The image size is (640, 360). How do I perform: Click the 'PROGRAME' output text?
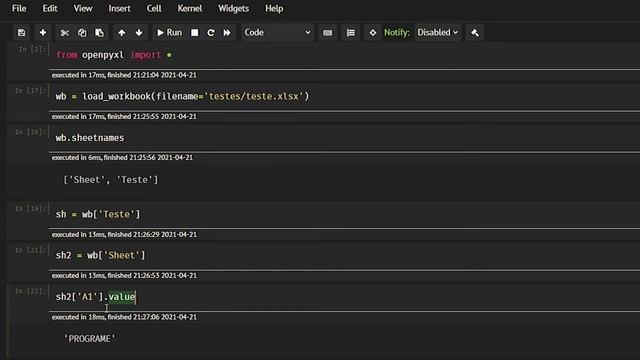pyautogui.click(x=90, y=339)
